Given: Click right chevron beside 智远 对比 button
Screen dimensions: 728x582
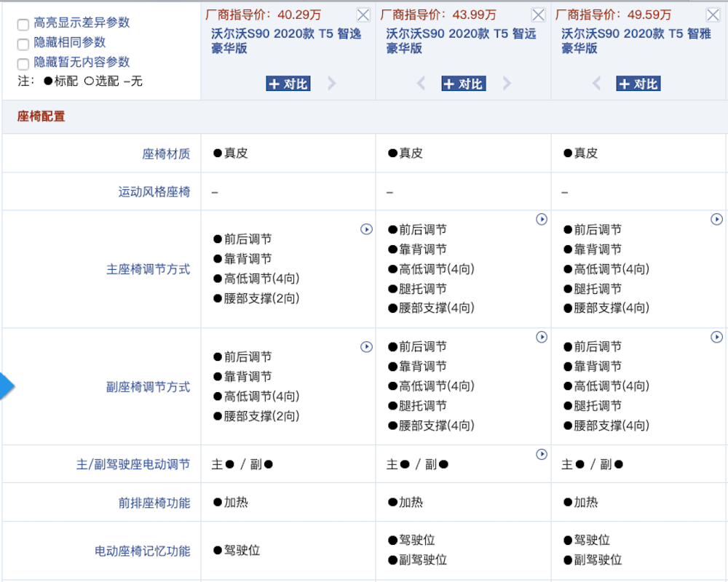Looking at the screenshot, I should pyautogui.click(x=507, y=83).
